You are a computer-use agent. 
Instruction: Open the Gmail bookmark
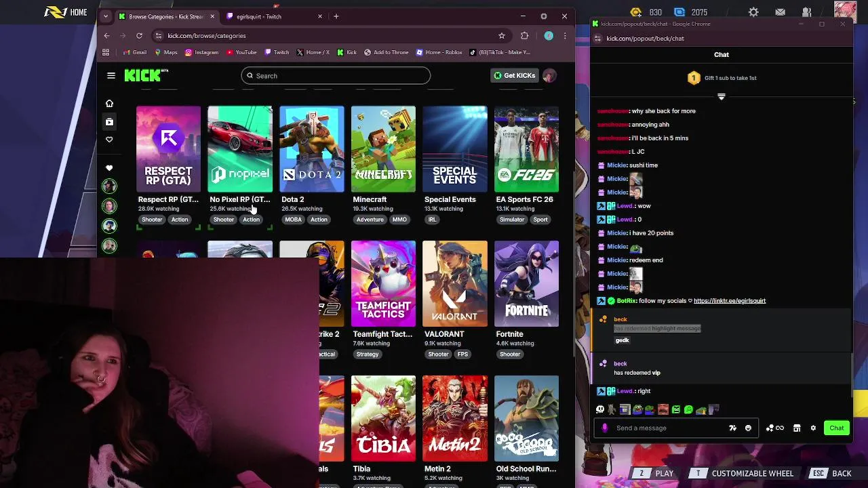[x=134, y=52]
